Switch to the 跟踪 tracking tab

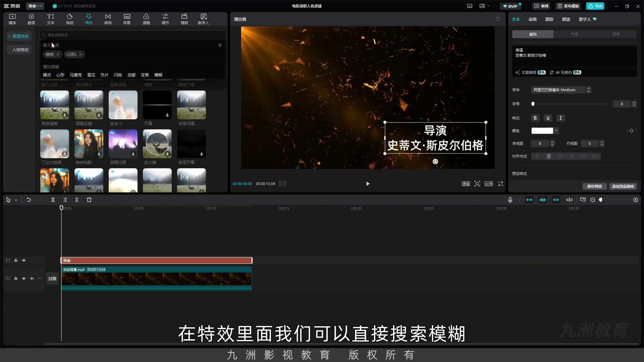(x=549, y=19)
